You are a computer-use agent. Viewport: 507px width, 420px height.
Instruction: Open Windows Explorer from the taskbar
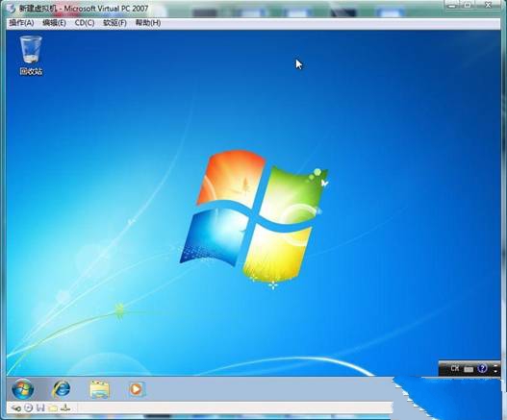100,389
